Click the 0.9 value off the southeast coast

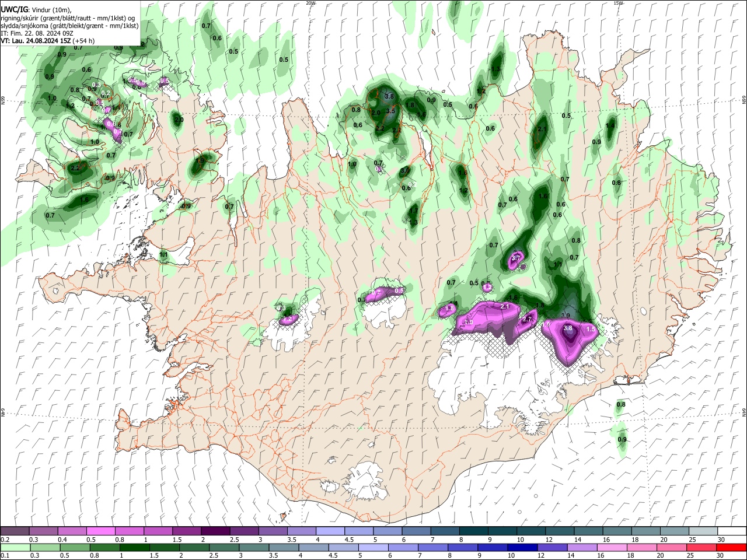tap(622, 439)
